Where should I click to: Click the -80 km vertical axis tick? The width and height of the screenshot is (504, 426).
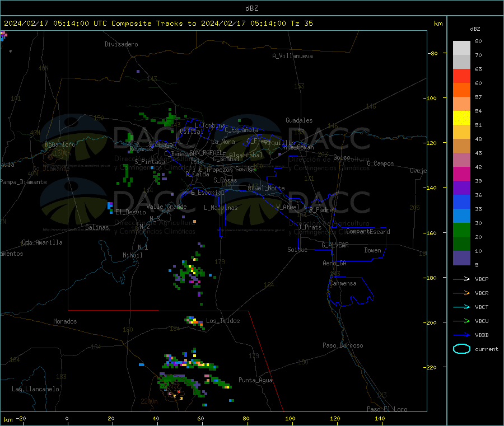pos(432,53)
